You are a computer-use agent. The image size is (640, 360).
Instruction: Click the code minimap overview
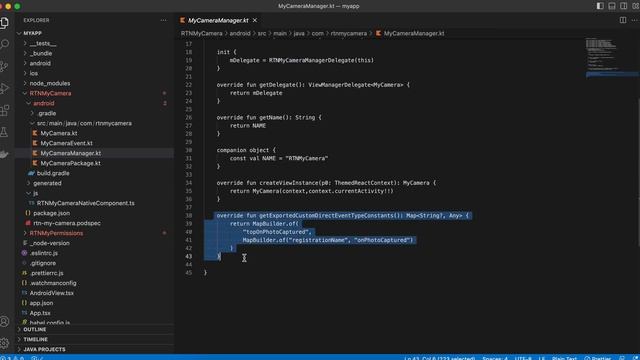pyautogui.click(x=611, y=57)
